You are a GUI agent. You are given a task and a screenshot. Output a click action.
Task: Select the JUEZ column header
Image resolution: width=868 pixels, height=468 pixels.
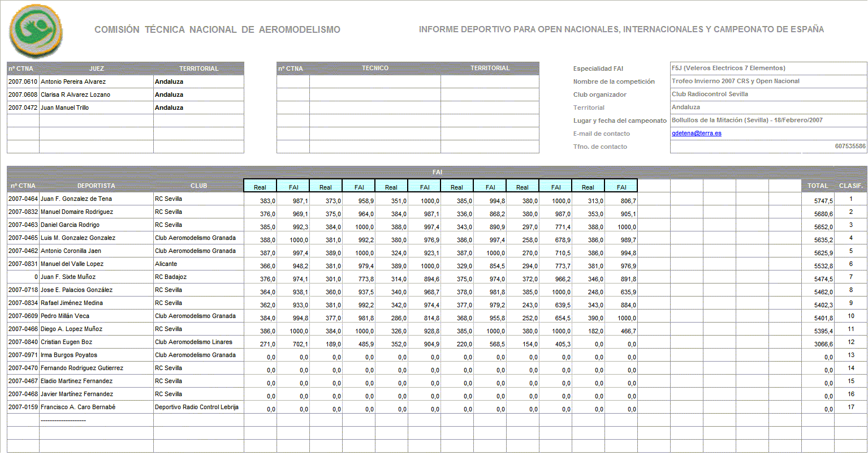97,68
